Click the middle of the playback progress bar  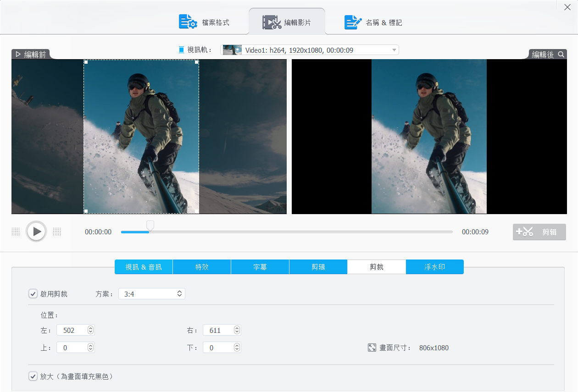(x=287, y=232)
